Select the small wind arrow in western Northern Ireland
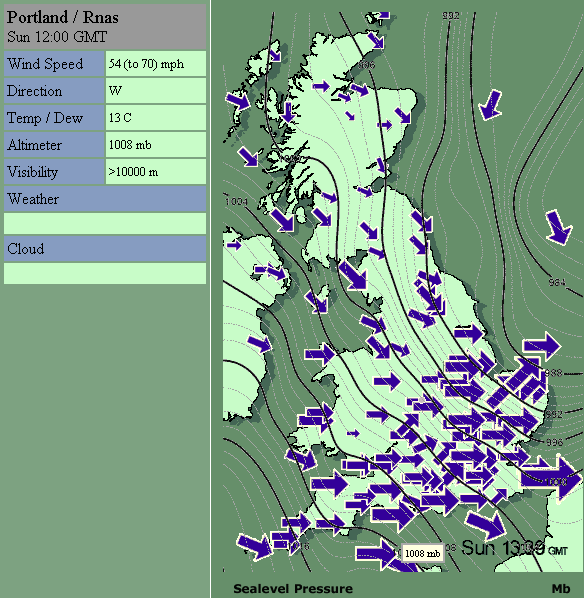This screenshot has height=598, width=584. click(x=234, y=245)
